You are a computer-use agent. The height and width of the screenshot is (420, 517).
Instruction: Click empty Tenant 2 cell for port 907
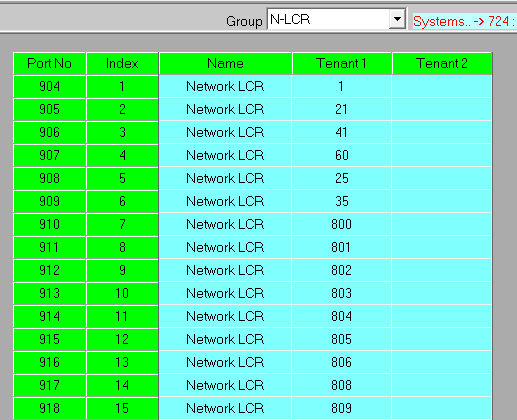click(442, 155)
